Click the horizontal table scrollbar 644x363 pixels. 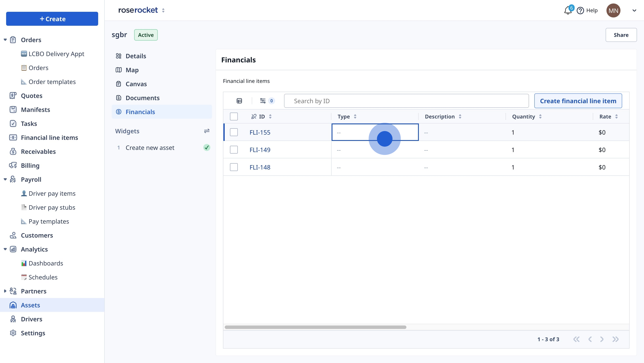coord(315,327)
